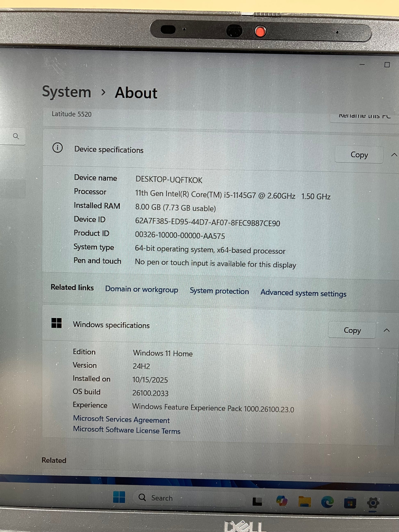Open Microsoft Store from the taskbar
The width and height of the screenshot is (399, 532).
350,503
